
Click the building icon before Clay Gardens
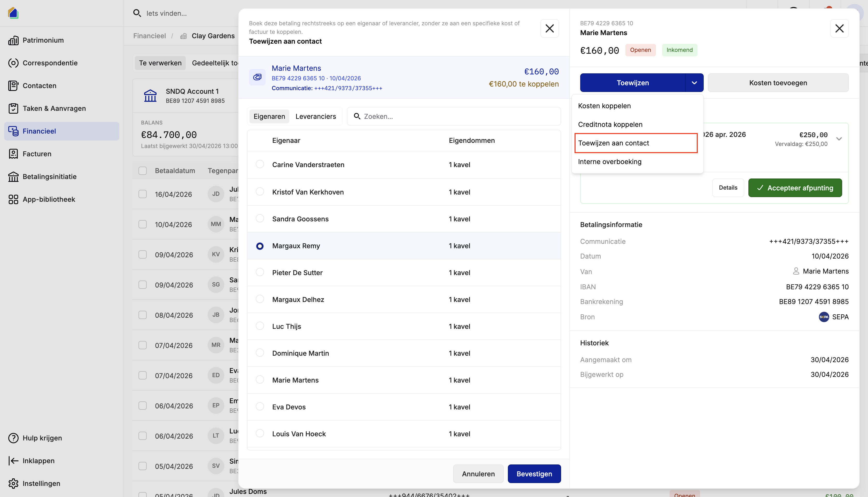183,36
